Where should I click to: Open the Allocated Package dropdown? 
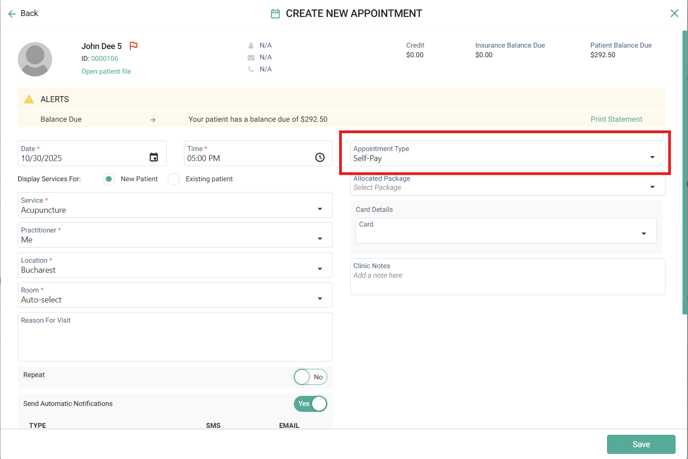tap(652, 187)
